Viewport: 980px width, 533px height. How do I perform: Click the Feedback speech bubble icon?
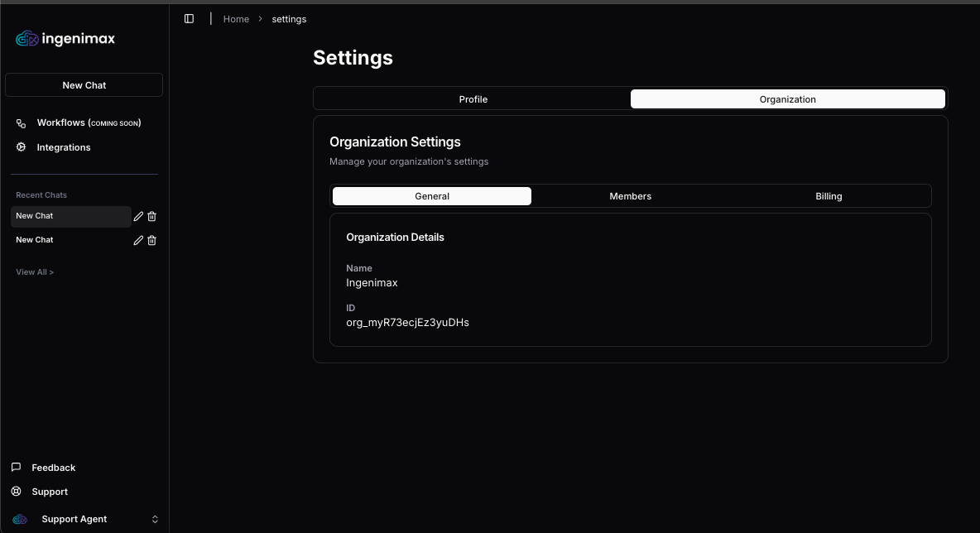[x=17, y=468]
